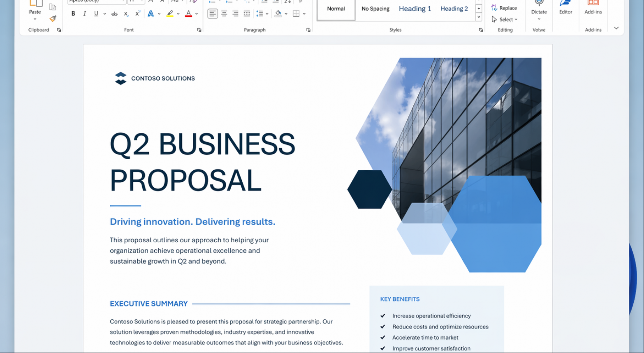Screen dimensions: 644x353
Task: Open the Editor pane
Action: click(565, 8)
